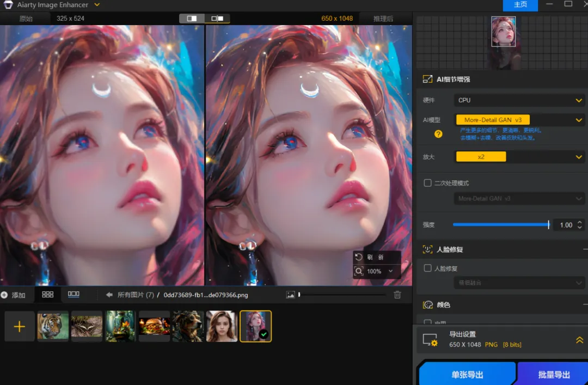Click the 人脸修复 section face icon
588x385 pixels.
pos(427,249)
